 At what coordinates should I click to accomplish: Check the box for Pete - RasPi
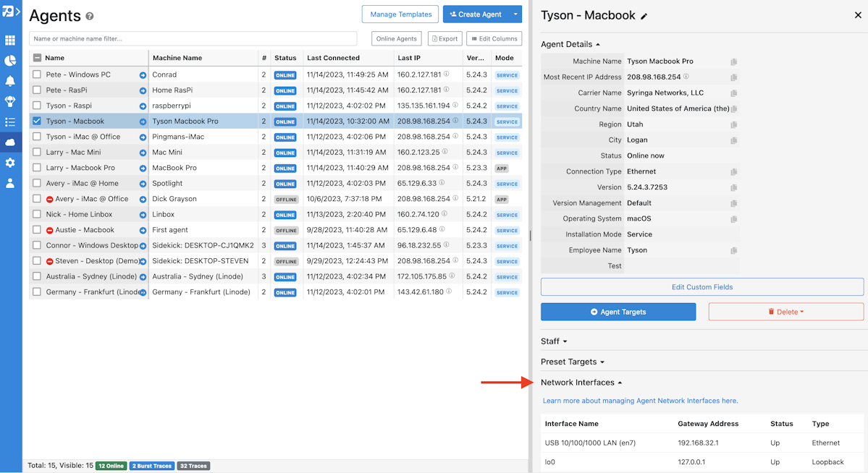(x=37, y=90)
